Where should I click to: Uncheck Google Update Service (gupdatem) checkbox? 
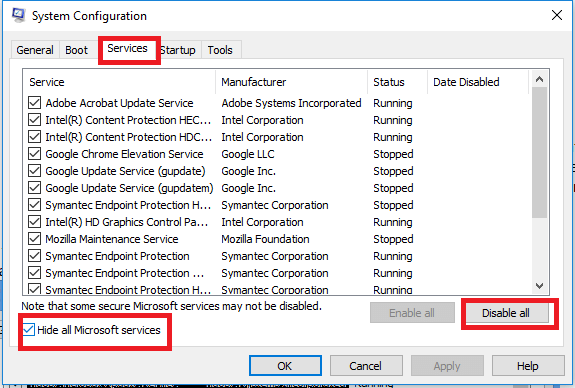tap(34, 188)
